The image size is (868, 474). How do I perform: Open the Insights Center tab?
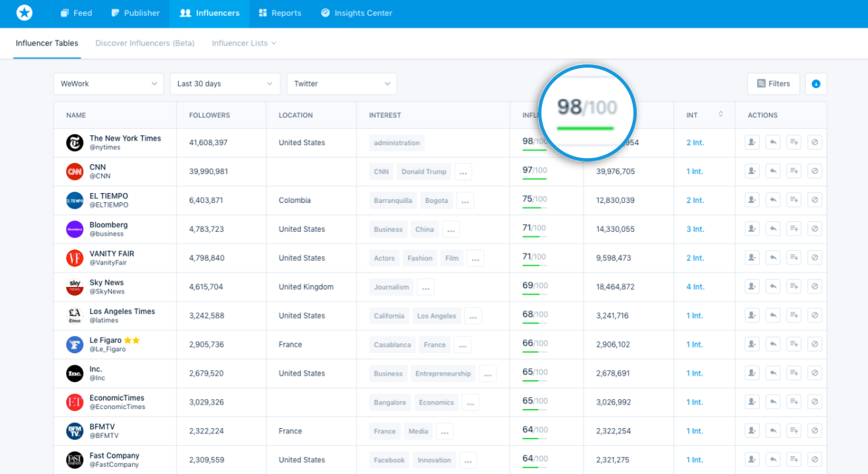(357, 13)
